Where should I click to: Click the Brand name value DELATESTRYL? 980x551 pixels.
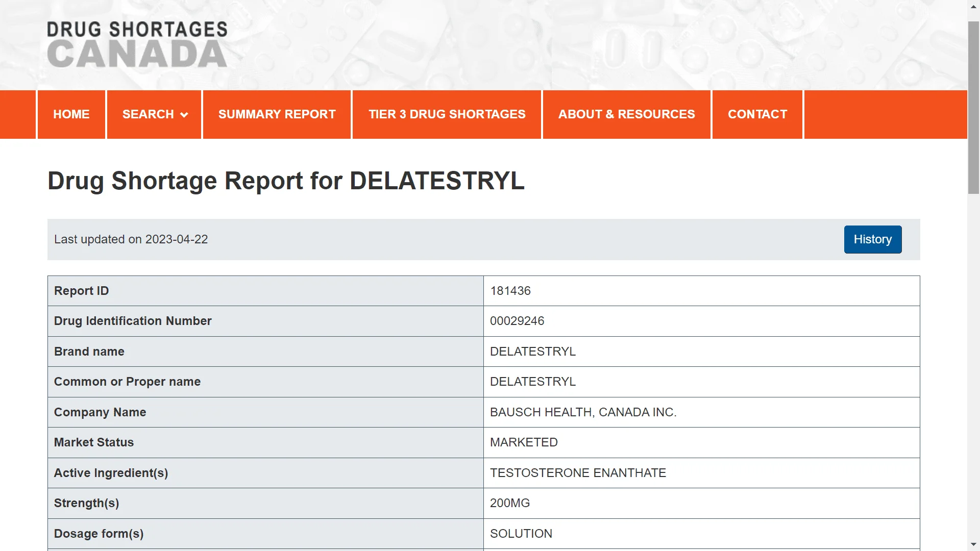point(533,352)
